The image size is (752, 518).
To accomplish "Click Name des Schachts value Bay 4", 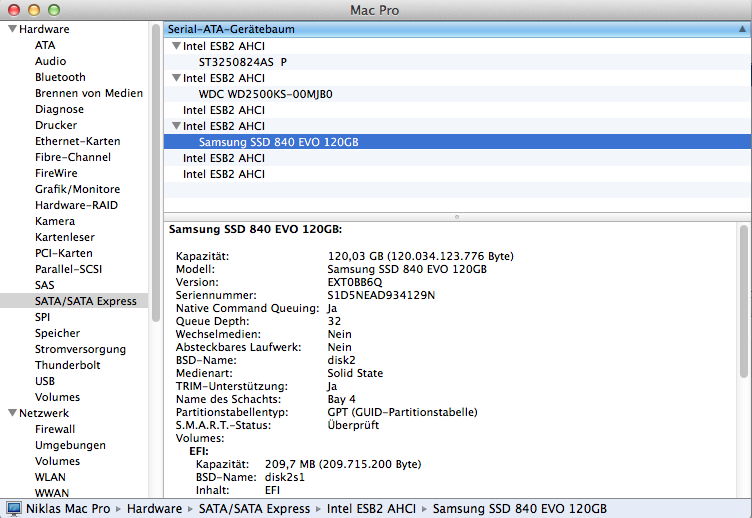I will tap(341, 399).
